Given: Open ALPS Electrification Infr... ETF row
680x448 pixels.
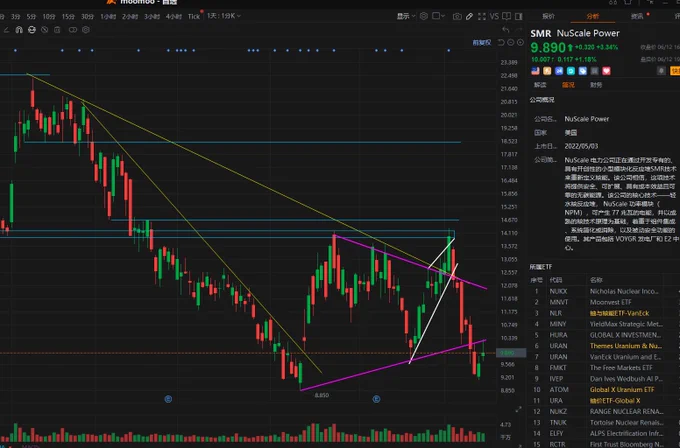Looking at the screenshot, I should (605, 433).
